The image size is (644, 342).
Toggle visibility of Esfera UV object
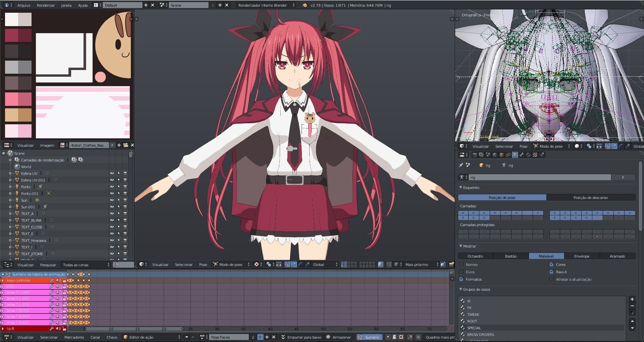(112, 174)
